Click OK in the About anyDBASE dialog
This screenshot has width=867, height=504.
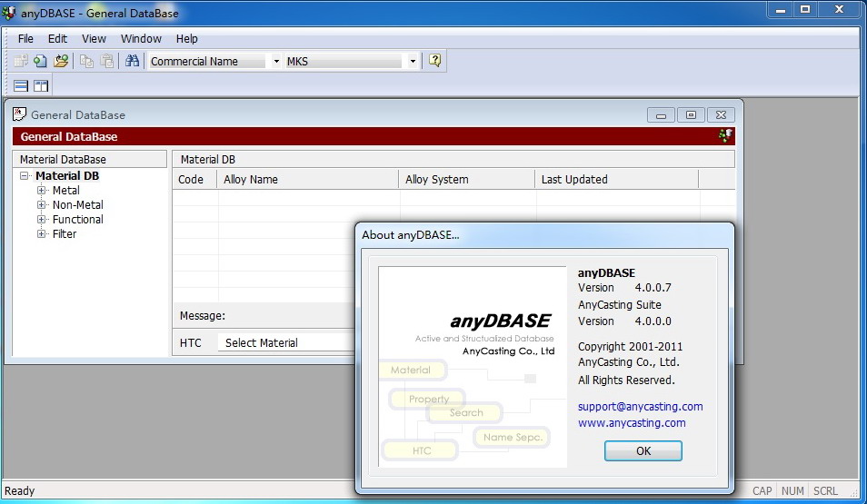(643, 451)
